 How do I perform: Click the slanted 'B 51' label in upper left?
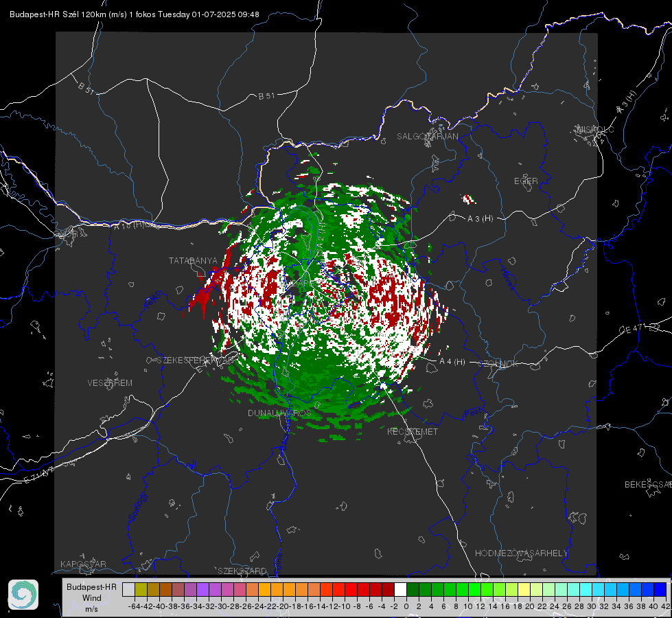pos(86,87)
